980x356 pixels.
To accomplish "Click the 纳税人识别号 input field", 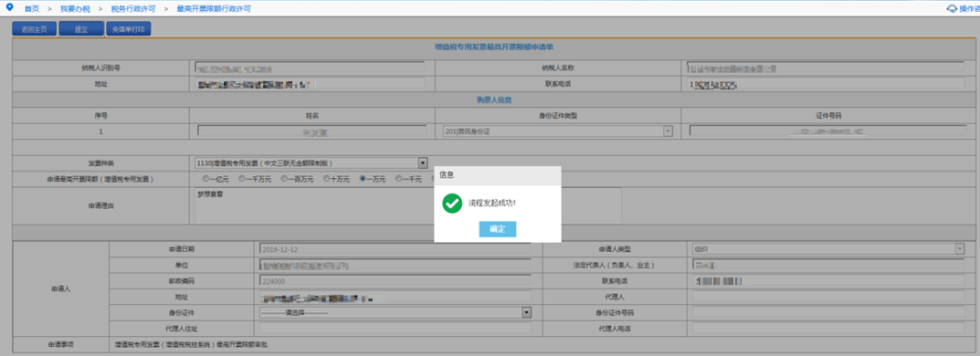I will 310,67.
